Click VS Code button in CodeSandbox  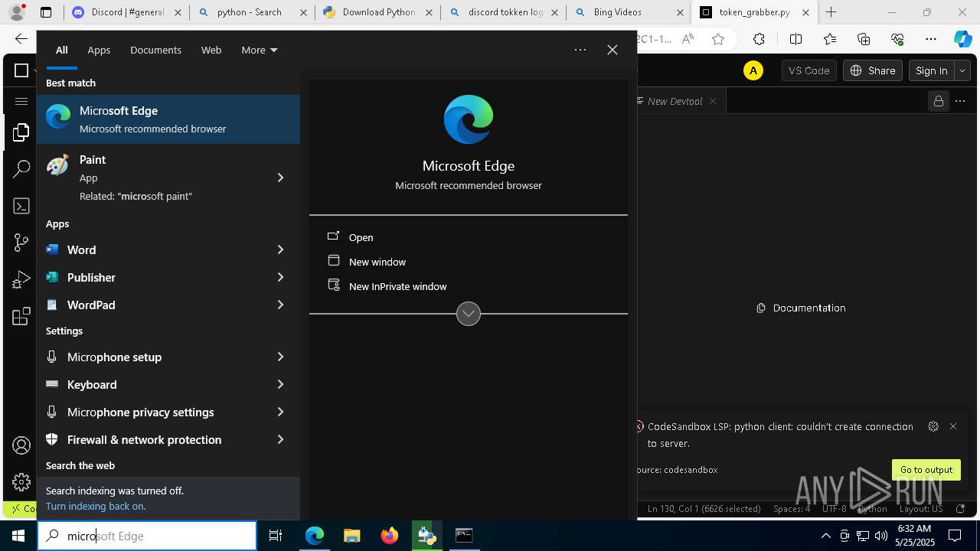pos(809,70)
